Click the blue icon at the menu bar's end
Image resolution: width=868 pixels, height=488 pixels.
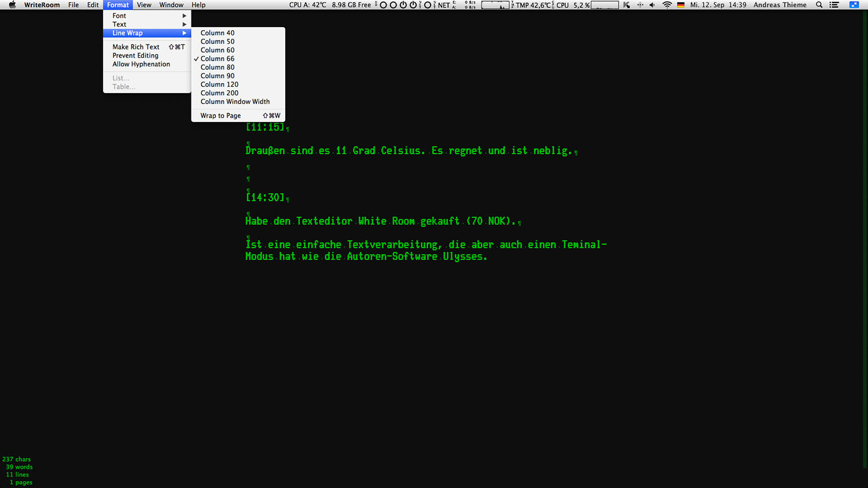pos(854,5)
